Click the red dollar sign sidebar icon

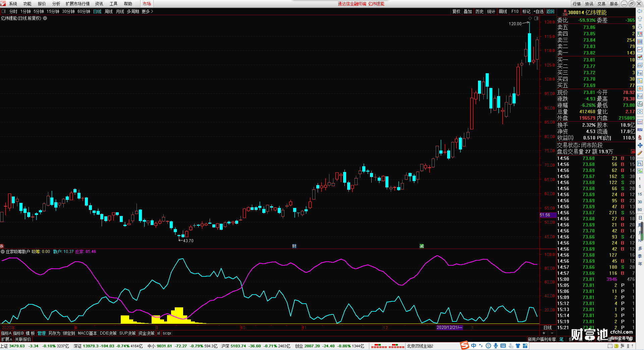pyautogui.click(x=640, y=137)
